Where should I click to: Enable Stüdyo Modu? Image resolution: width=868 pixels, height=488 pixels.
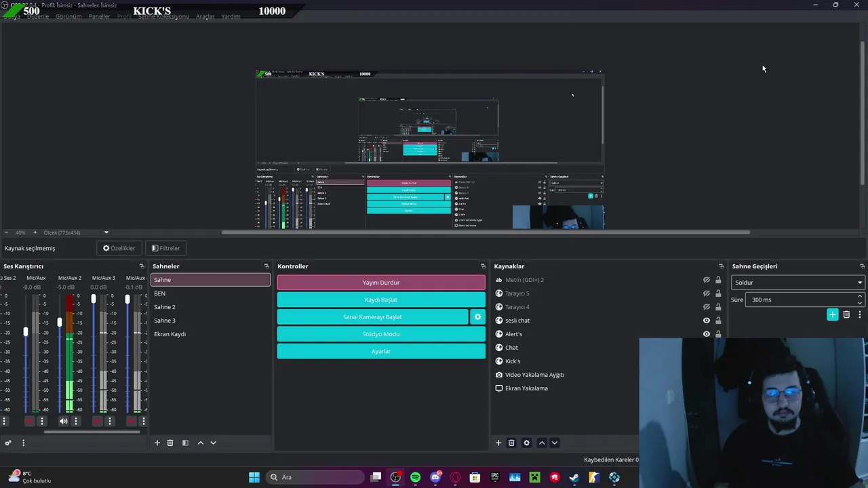(381, 334)
